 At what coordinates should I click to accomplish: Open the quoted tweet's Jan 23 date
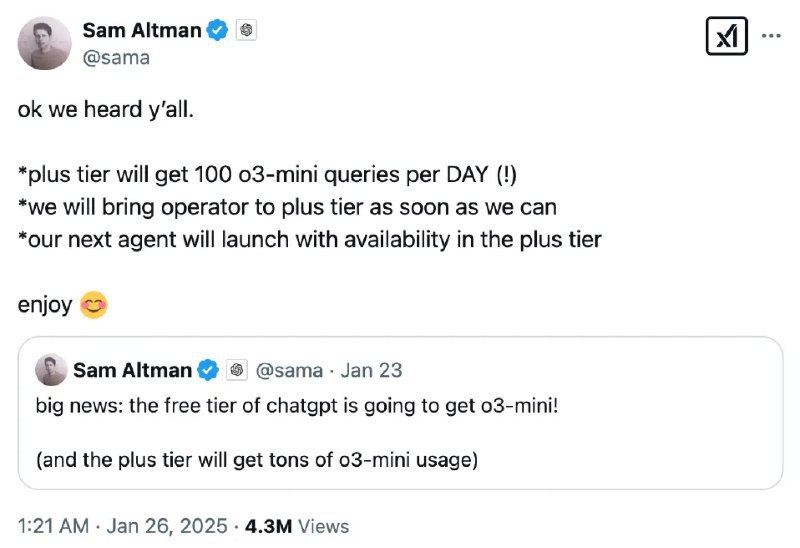(371, 370)
